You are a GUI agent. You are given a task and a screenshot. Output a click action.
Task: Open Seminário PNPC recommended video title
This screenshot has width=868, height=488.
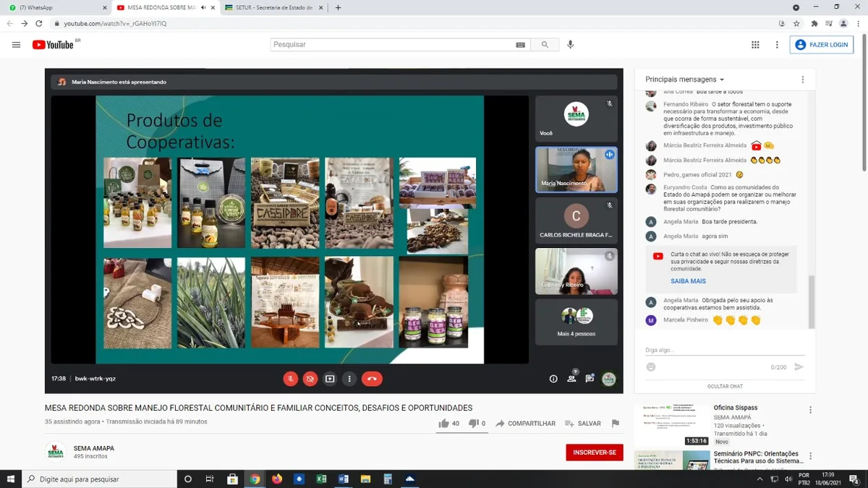(758, 458)
